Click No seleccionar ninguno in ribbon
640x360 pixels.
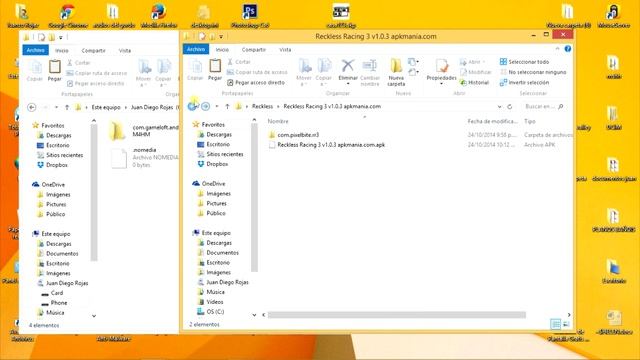(x=533, y=72)
